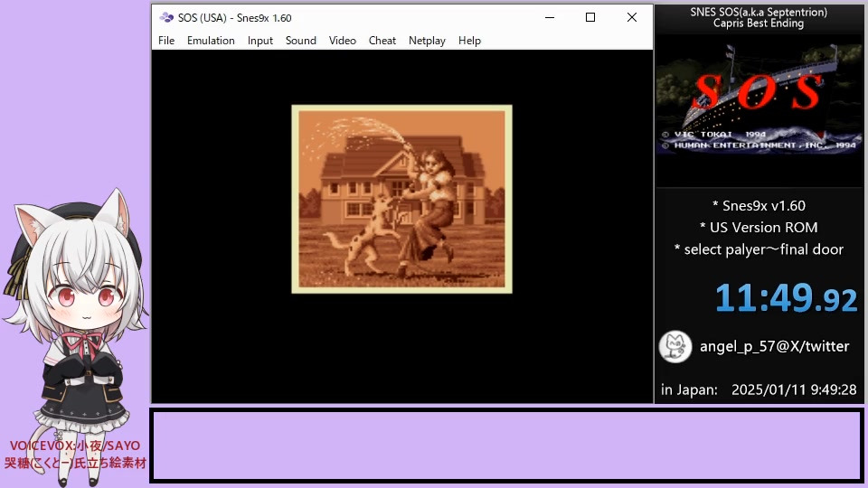Open the Emulation menu

pyautogui.click(x=211, y=41)
